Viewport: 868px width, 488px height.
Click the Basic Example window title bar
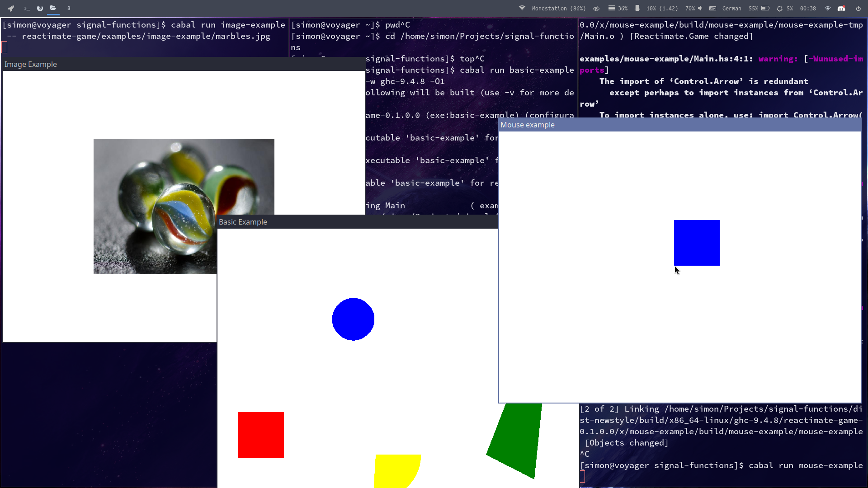[357, 222]
